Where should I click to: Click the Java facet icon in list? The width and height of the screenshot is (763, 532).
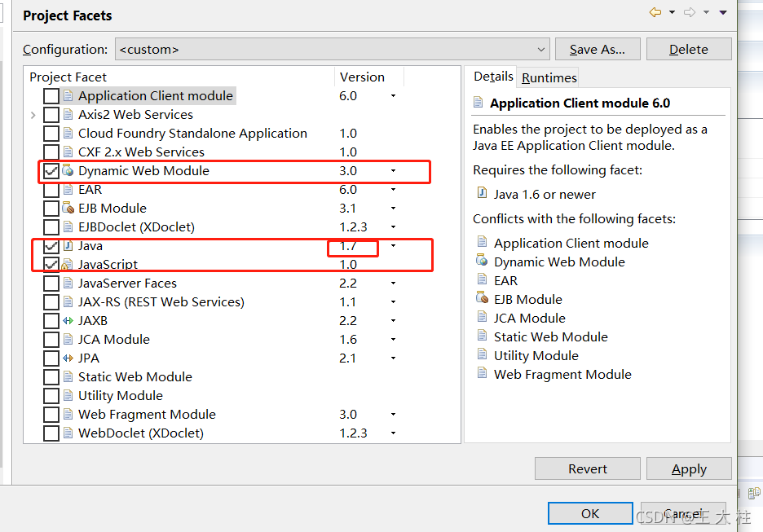tap(68, 245)
